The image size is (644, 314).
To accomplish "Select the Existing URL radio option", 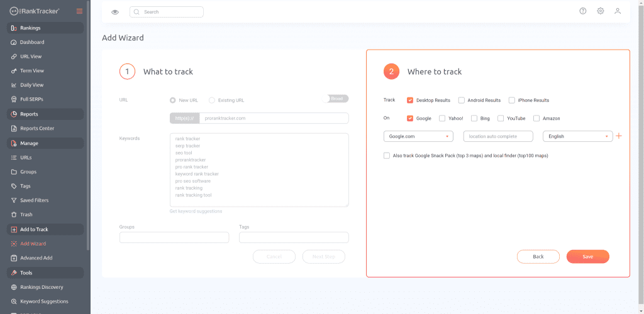I will [212, 100].
